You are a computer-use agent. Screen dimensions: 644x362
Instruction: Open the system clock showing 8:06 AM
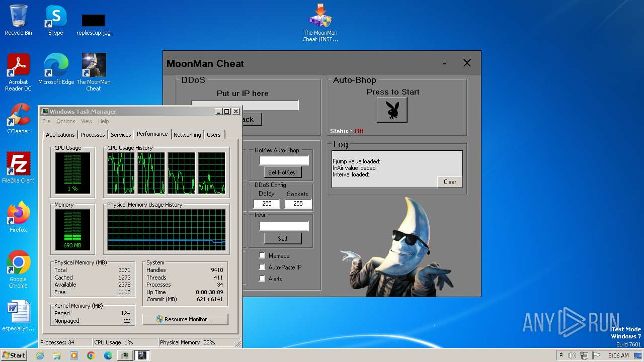(618, 355)
